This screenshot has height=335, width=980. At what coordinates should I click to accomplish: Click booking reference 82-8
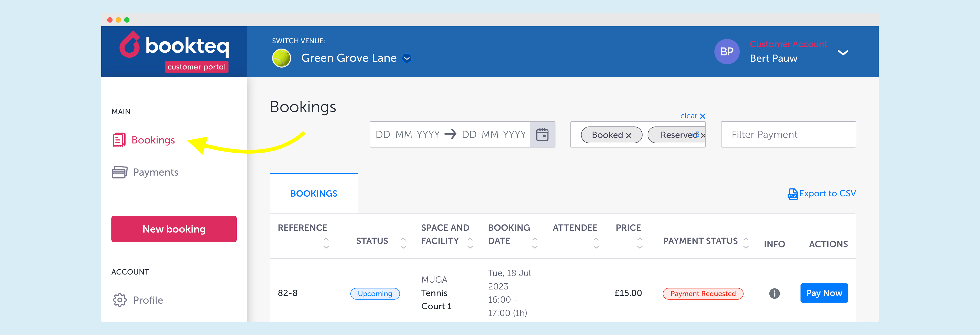288,293
